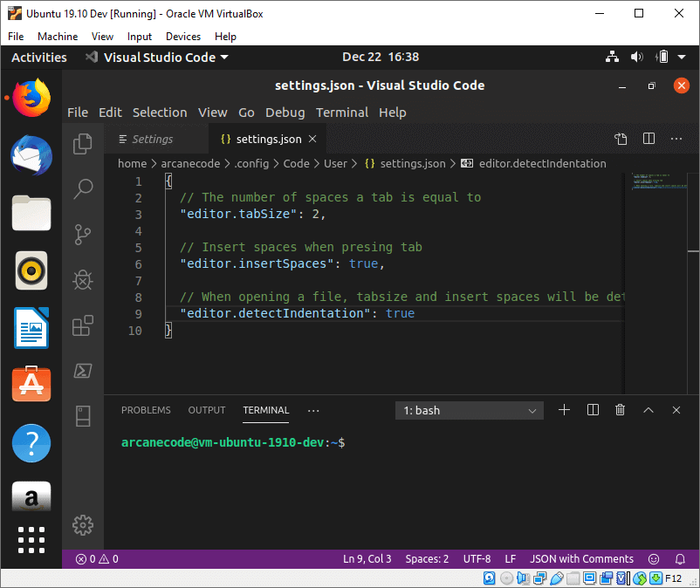Maximize the panel with up chevron
This screenshot has height=588, width=700.
click(x=649, y=410)
